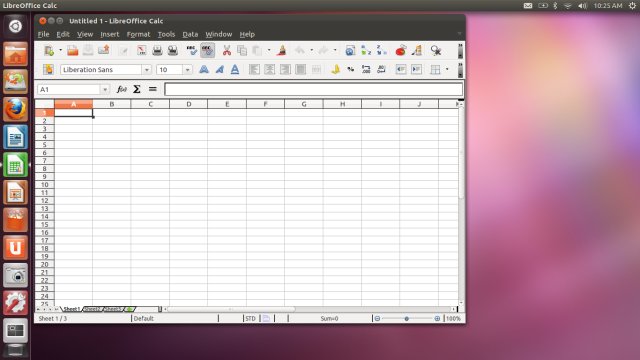The width and height of the screenshot is (640, 360).
Task: Switch to the Sheet2 tab
Action: (x=92, y=309)
